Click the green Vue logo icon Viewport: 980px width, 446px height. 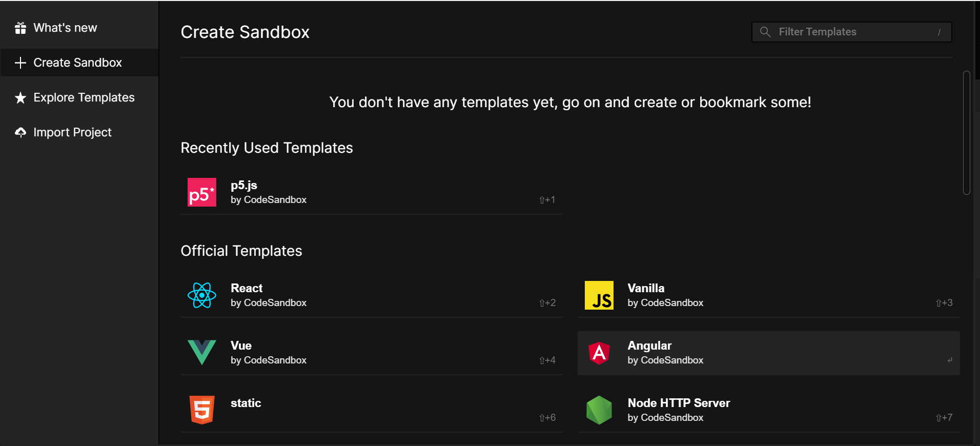point(201,353)
